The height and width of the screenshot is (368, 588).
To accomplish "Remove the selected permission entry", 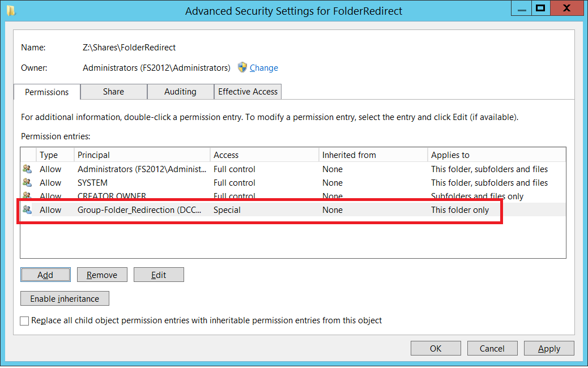I will 102,275.
